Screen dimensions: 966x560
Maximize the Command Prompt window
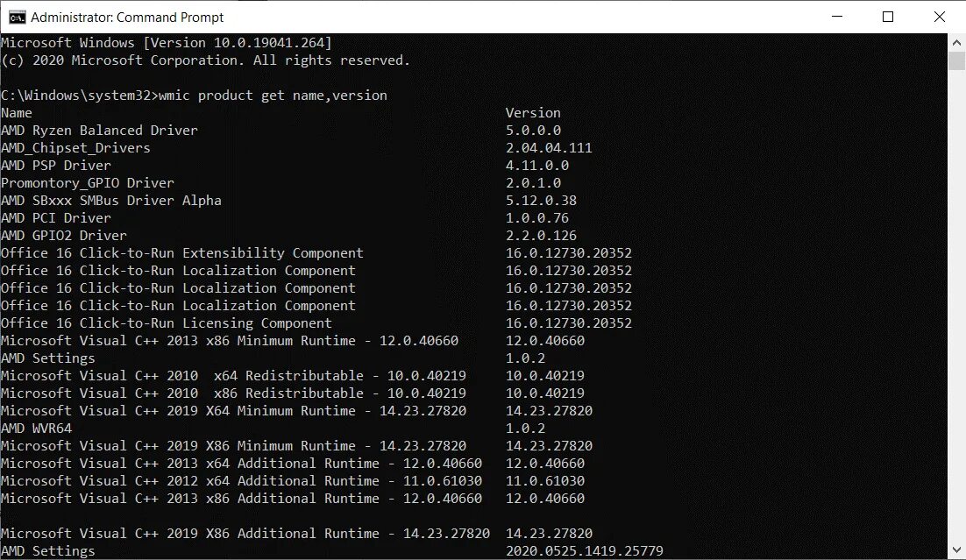[x=888, y=17]
